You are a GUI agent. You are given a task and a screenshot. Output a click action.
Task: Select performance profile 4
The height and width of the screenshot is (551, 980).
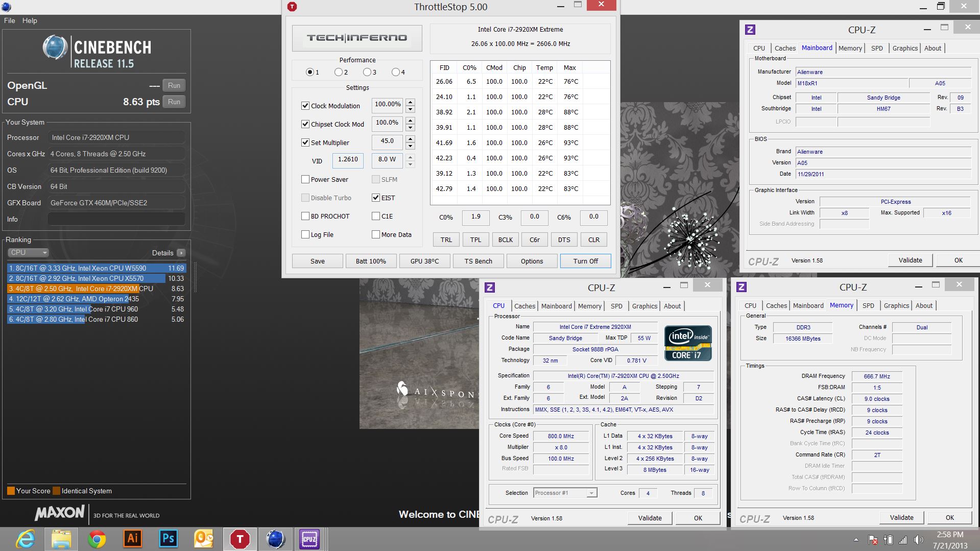395,72
